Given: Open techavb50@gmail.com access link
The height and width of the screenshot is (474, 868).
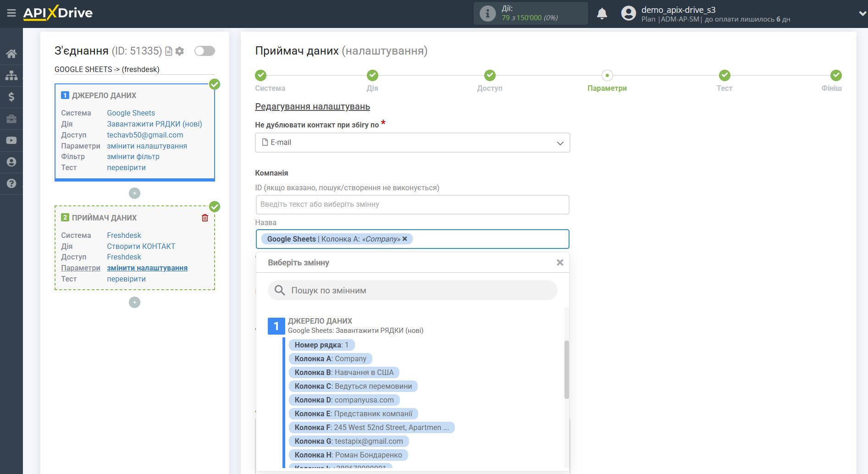Looking at the screenshot, I should pos(145,135).
